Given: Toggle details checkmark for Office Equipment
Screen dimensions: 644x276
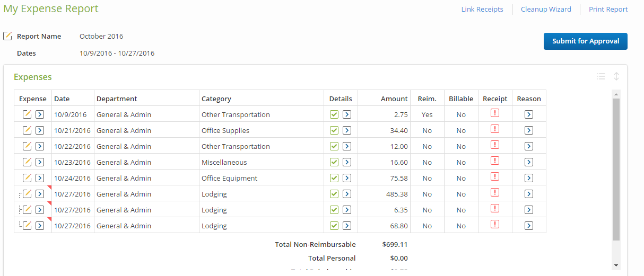Looking at the screenshot, I should (334, 178).
